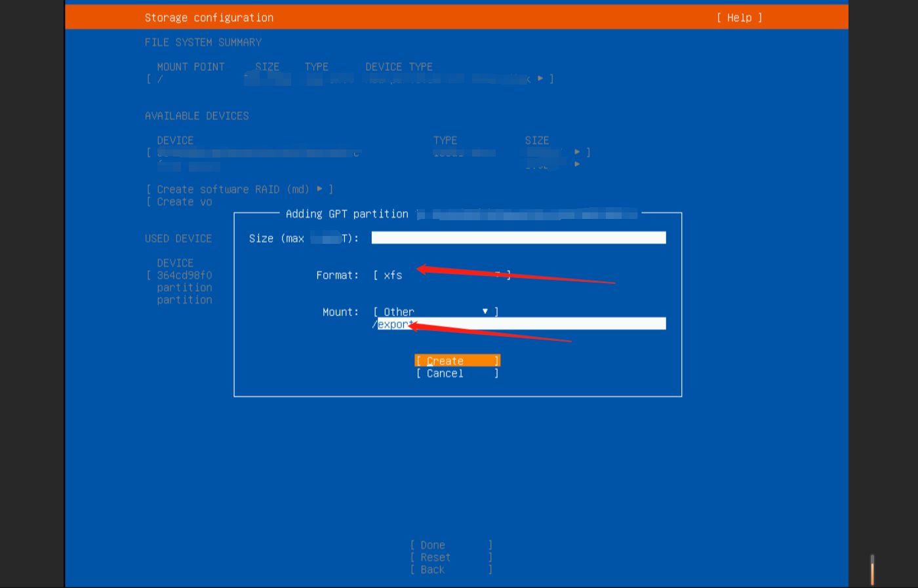
Task: Select xfs in the Format field
Action: [x=393, y=275]
